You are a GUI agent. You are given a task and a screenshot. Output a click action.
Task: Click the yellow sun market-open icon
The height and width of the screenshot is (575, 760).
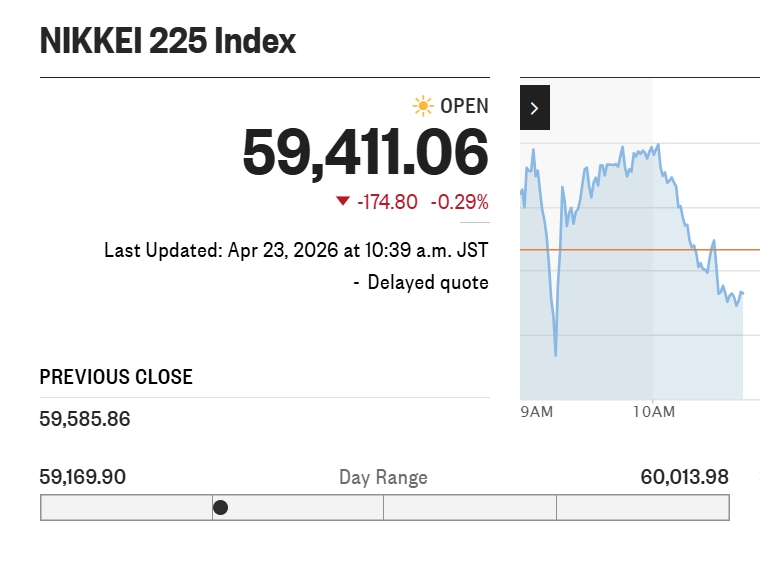[423, 106]
